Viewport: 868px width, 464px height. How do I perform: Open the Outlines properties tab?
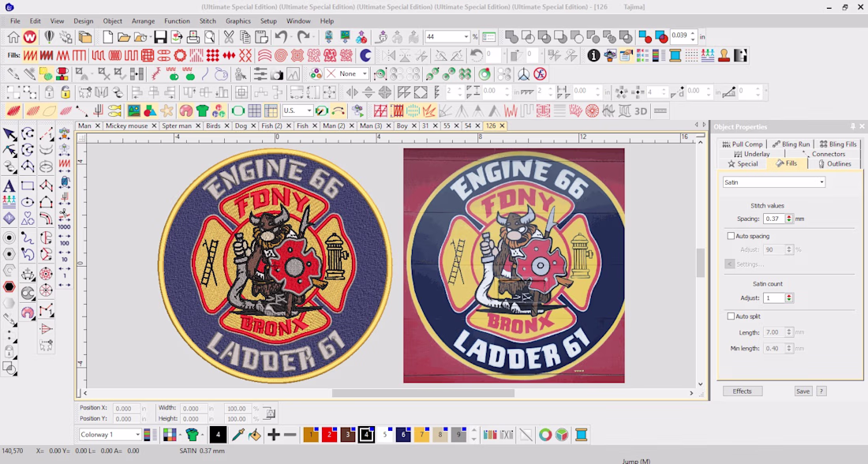(834, 164)
